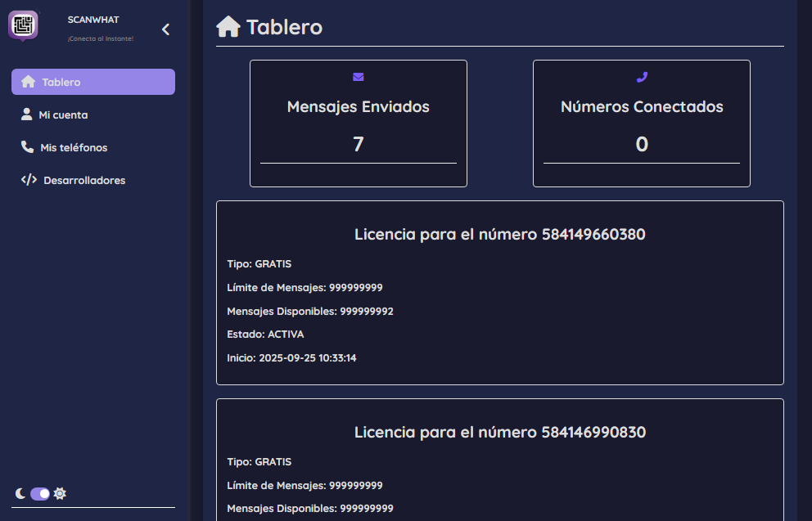Click the SCANWHAT brand name text

click(93, 20)
